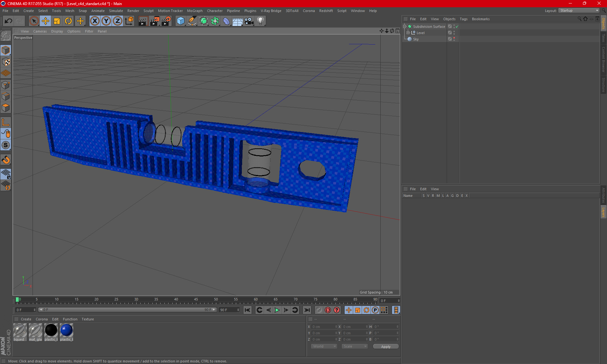Click the play button on timeline
Viewport: 607px width, 364px height.
tap(277, 309)
